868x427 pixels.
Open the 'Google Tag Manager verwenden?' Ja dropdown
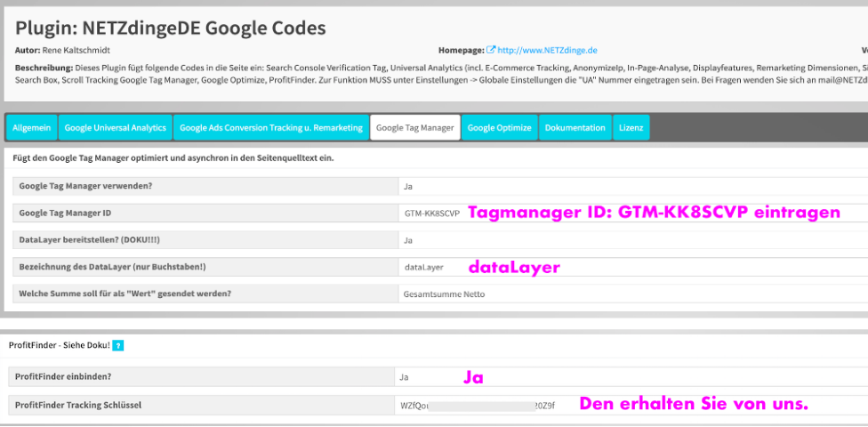coord(632,186)
